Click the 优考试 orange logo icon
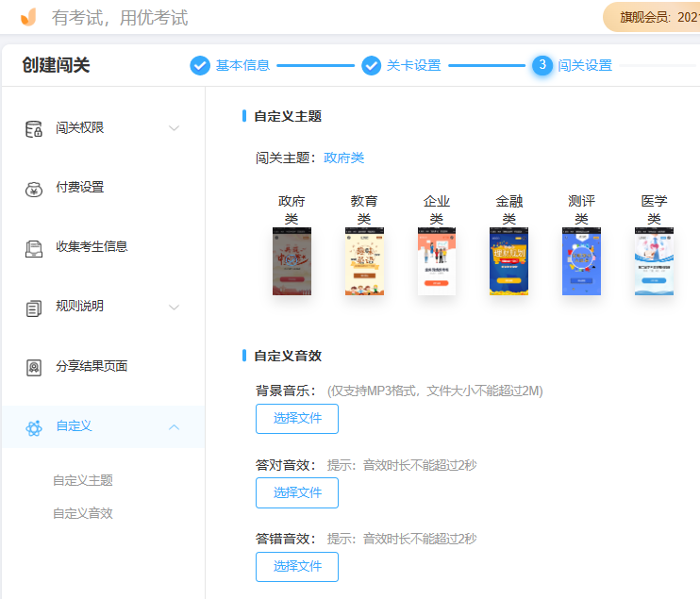Viewport: 700px width, 599px height. click(28, 17)
